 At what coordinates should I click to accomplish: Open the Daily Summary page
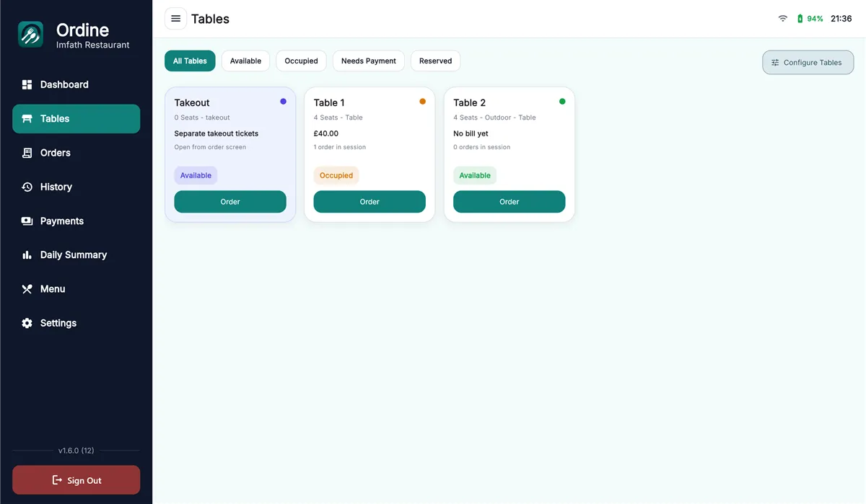point(76,255)
